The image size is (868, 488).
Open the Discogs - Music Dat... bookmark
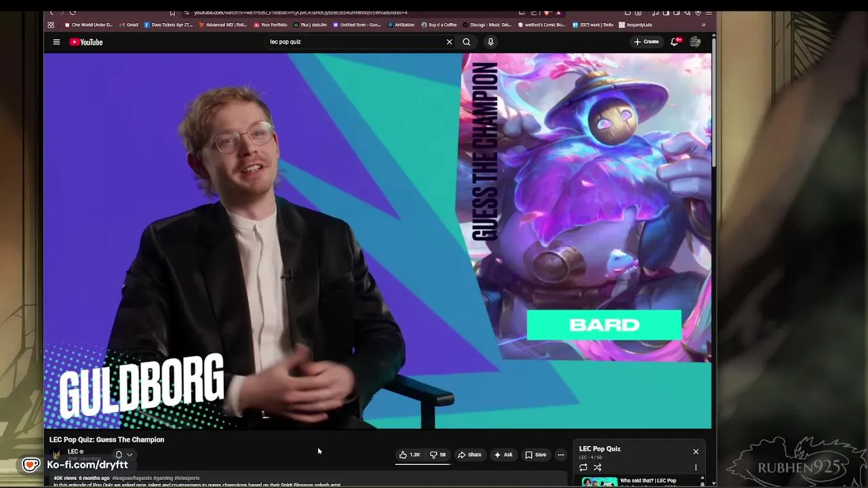tap(487, 25)
